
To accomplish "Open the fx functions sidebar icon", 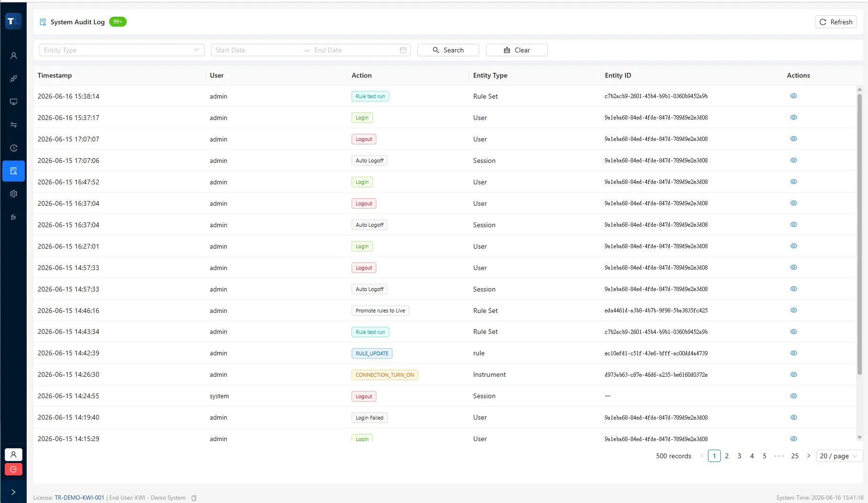I will click(13, 217).
